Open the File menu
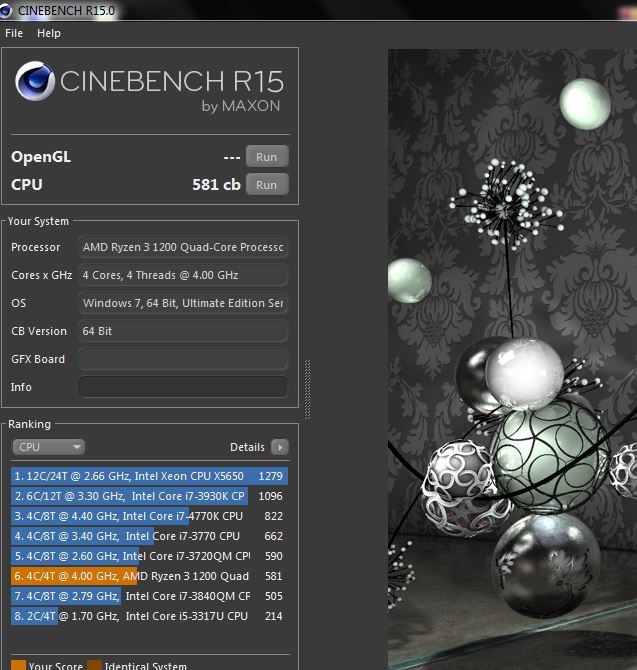This screenshot has width=637, height=670. [14, 33]
